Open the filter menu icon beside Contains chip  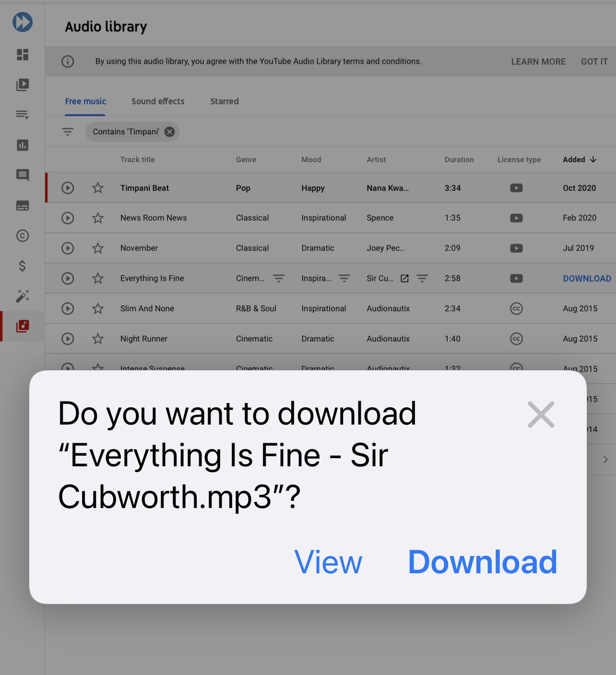click(x=68, y=131)
